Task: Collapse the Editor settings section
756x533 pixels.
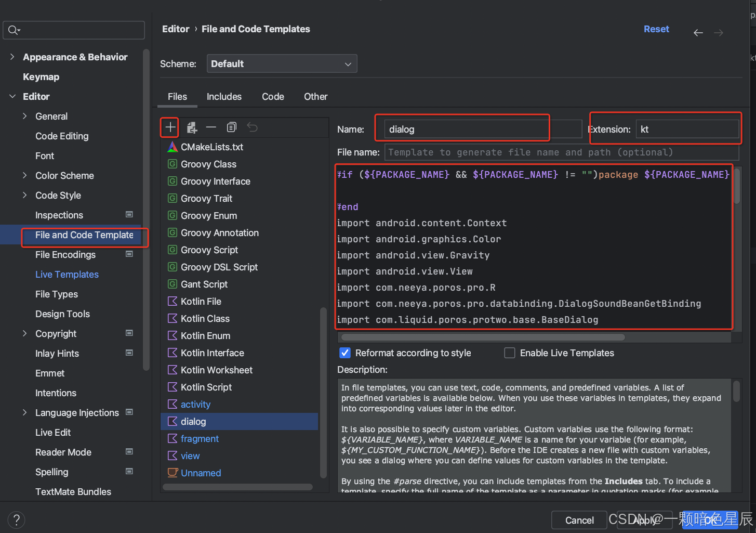Action: [x=12, y=97]
